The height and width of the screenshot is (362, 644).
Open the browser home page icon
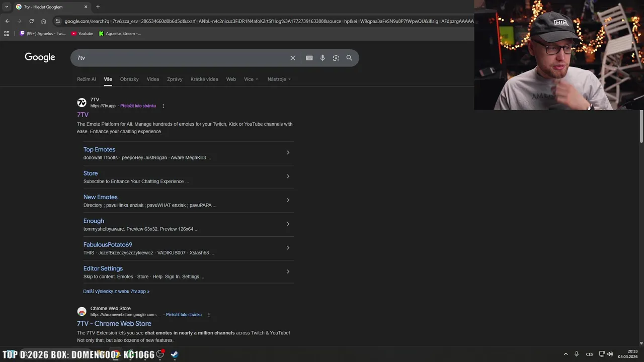coord(44,21)
